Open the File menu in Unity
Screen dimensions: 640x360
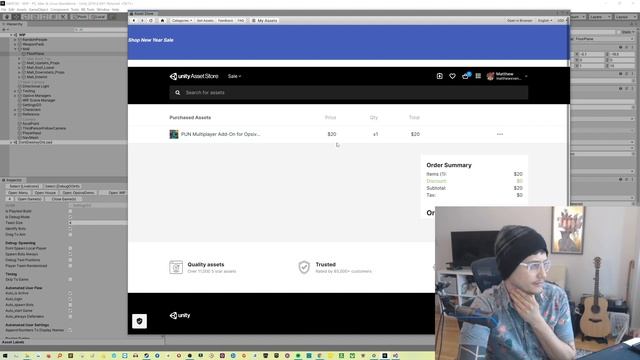[x=4, y=9]
